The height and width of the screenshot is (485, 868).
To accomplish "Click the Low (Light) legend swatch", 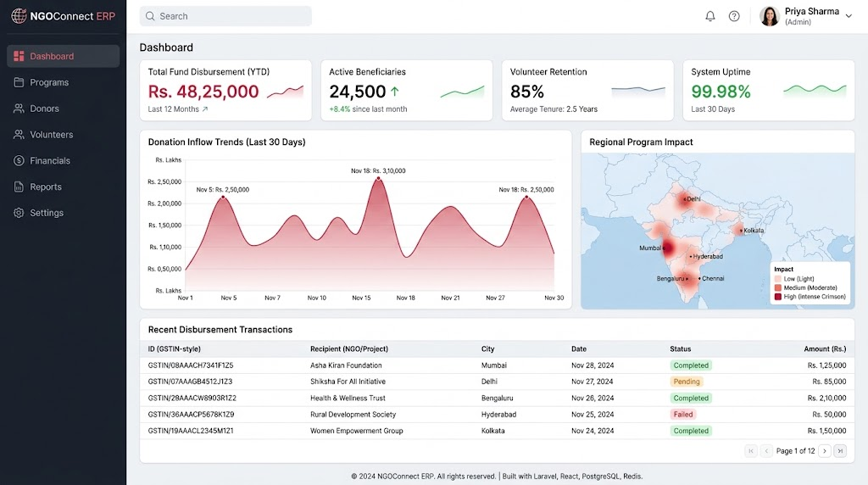I will (x=778, y=279).
